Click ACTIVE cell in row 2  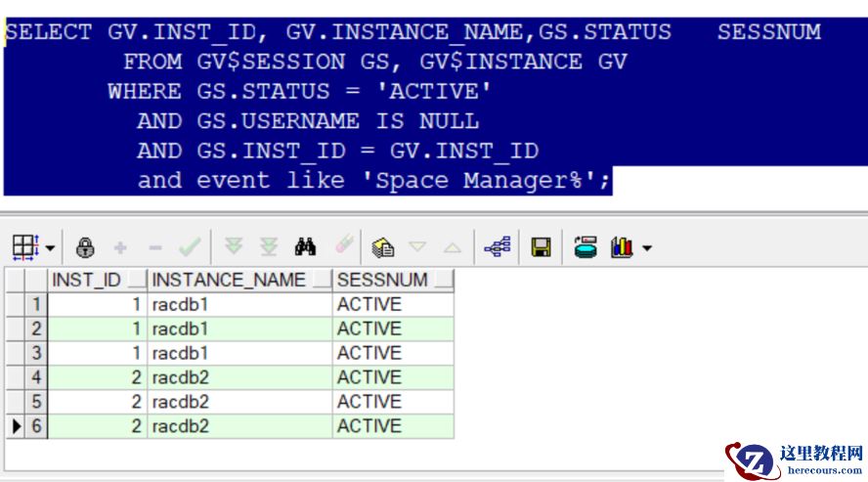393,329
